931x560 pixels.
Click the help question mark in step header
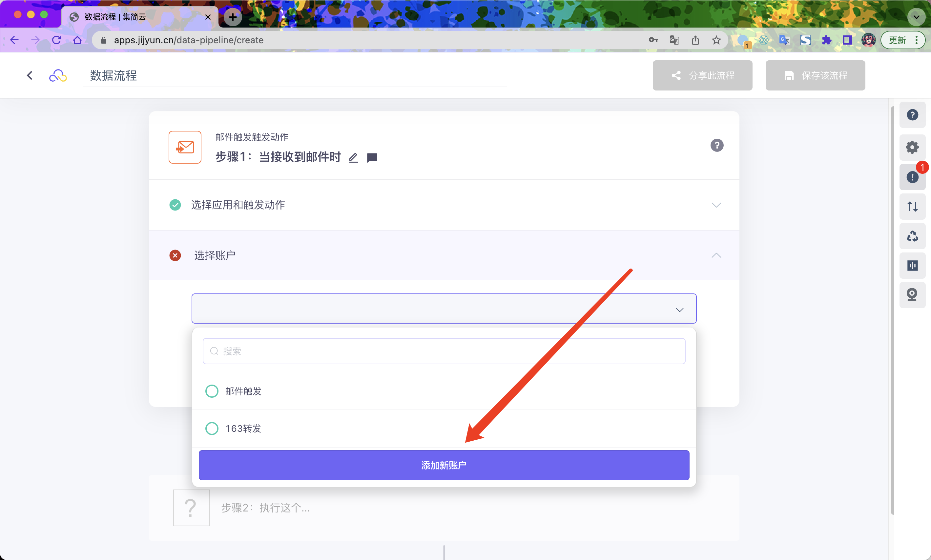[x=716, y=145]
